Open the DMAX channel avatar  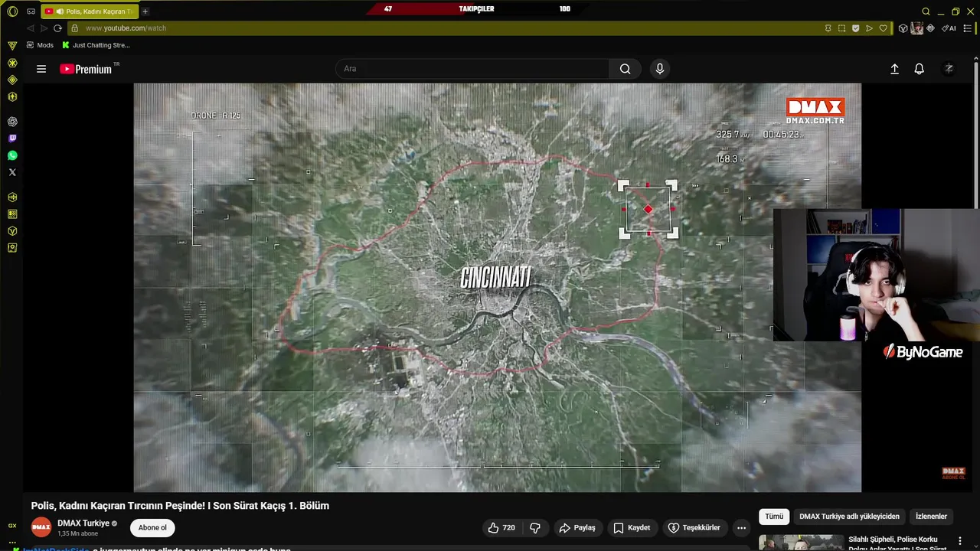[41, 527]
